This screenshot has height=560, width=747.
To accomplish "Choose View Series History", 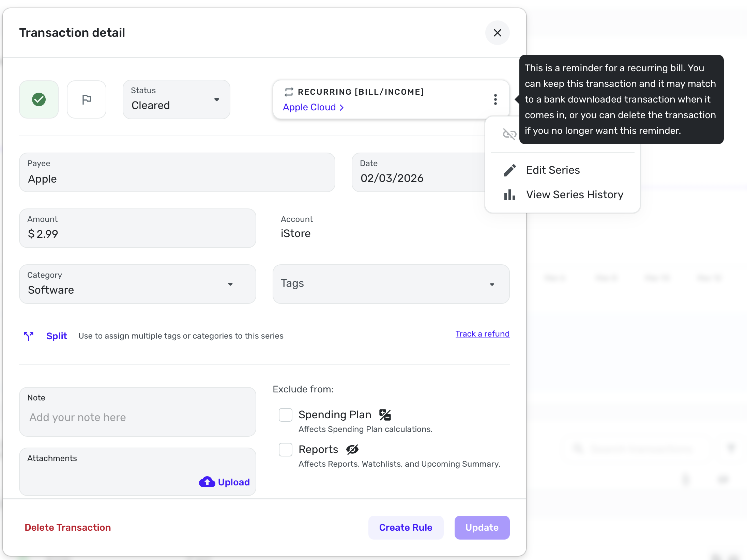I will (x=575, y=195).
